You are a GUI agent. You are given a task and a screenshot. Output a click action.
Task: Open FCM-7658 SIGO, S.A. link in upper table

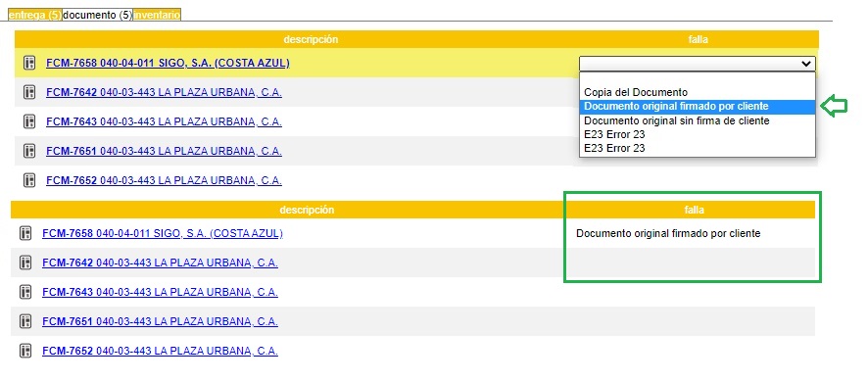[x=168, y=63]
